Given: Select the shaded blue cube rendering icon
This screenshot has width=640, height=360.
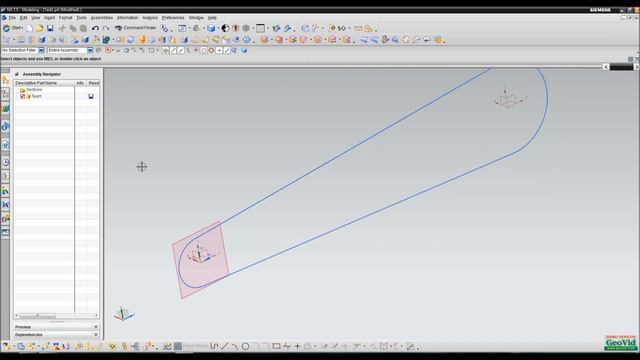Looking at the screenshot, I should pos(211,28).
